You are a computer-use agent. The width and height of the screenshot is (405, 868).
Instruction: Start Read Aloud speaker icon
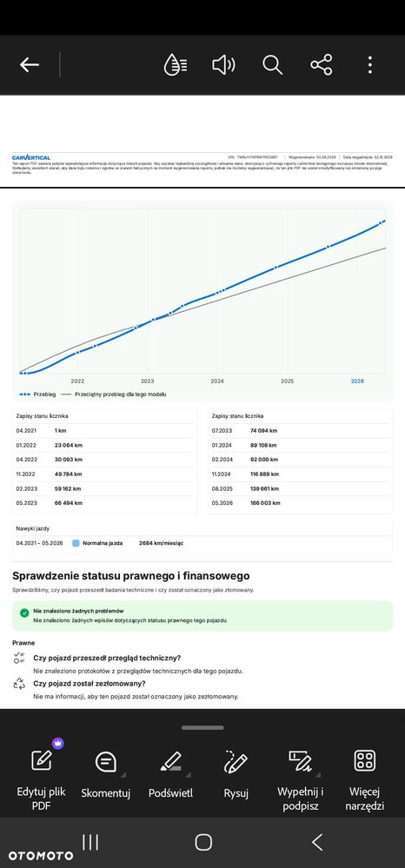(224, 65)
